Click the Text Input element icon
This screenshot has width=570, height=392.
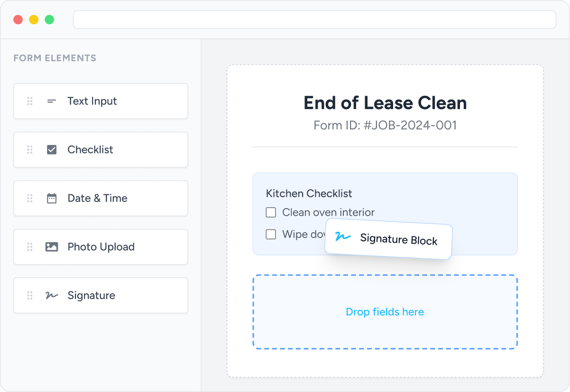52,101
